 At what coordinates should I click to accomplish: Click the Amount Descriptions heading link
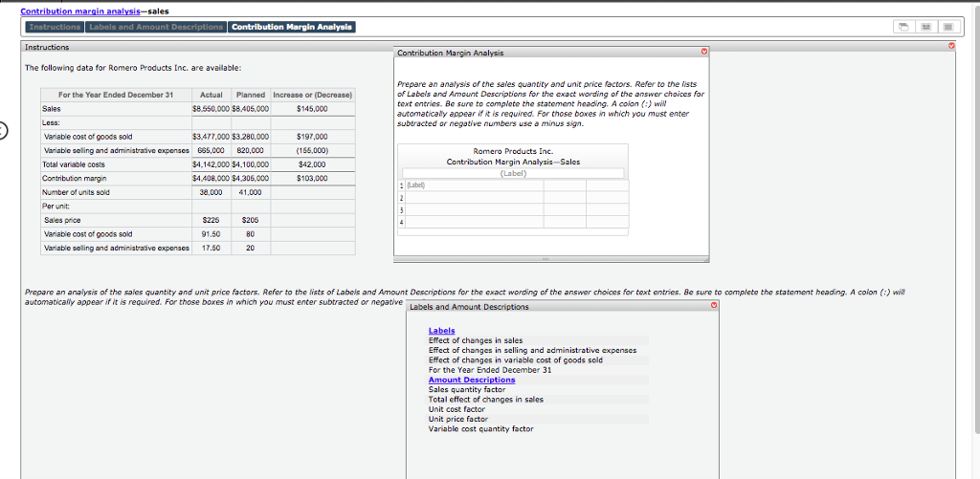[x=472, y=380]
